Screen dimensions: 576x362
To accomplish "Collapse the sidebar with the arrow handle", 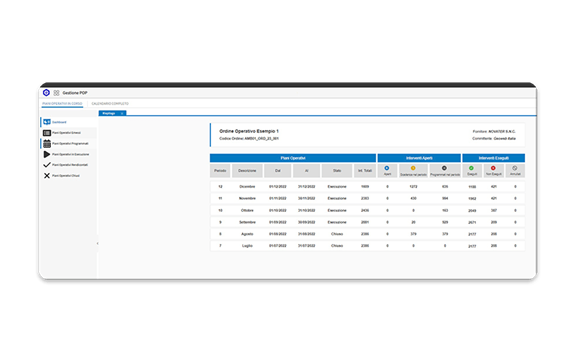I will point(97,243).
